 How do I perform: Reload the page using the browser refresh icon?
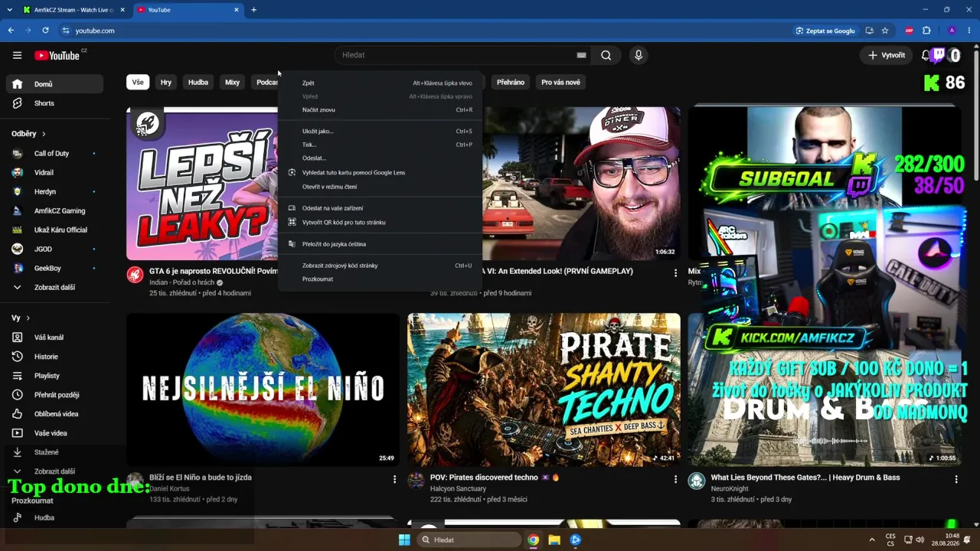point(45,31)
